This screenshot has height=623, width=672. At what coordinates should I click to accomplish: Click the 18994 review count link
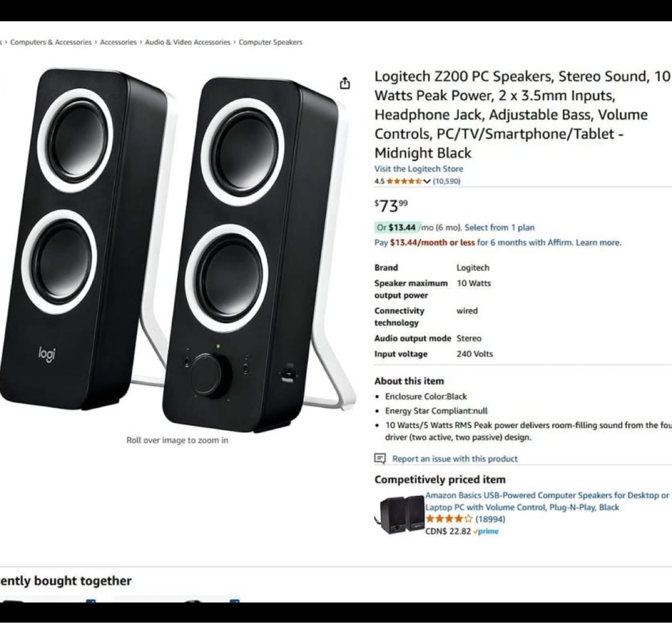point(490,519)
